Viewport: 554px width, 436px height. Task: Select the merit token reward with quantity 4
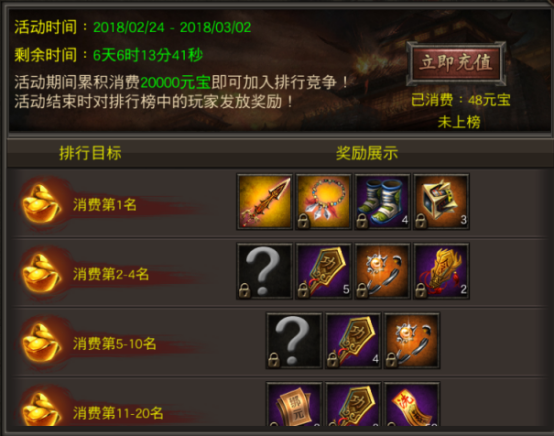[x=353, y=341]
